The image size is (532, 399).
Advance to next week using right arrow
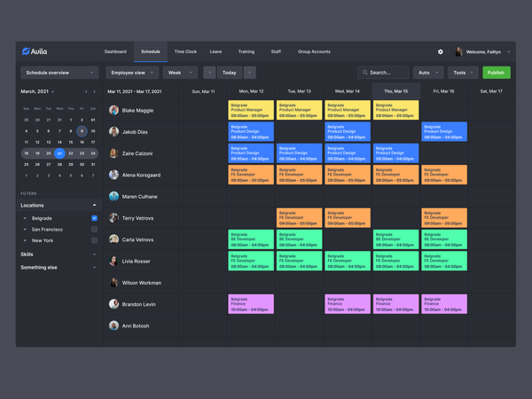click(x=250, y=73)
